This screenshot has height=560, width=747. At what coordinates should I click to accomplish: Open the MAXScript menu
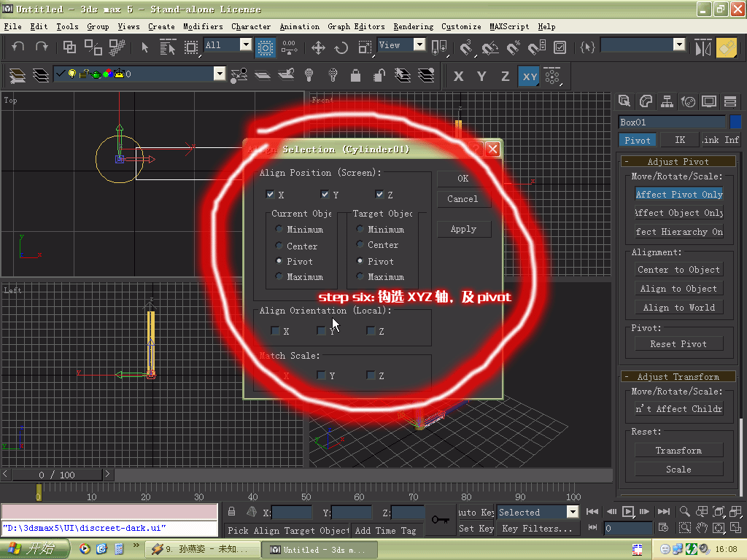pyautogui.click(x=509, y=27)
